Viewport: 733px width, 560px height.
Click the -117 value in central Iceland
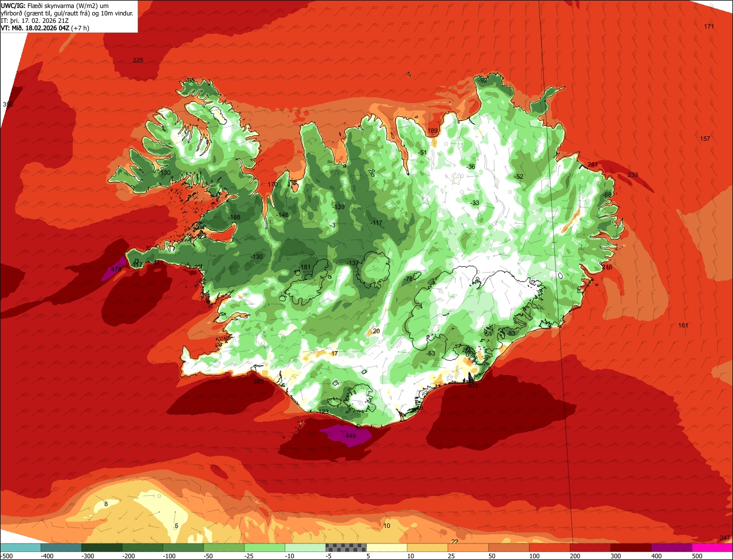coord(376,222)
